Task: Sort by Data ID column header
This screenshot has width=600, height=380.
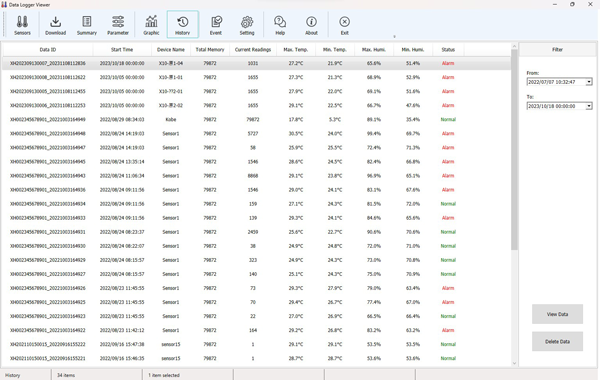Action: 48,49
